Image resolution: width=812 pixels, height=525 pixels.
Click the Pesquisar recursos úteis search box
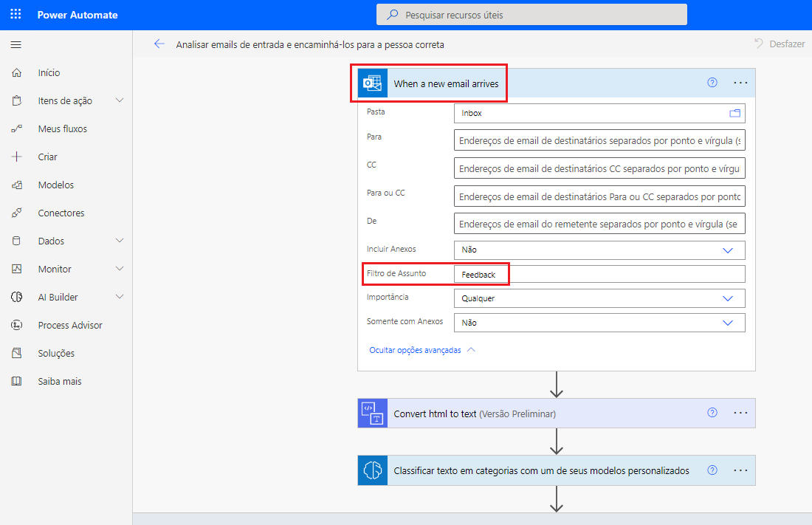point(531,15)
